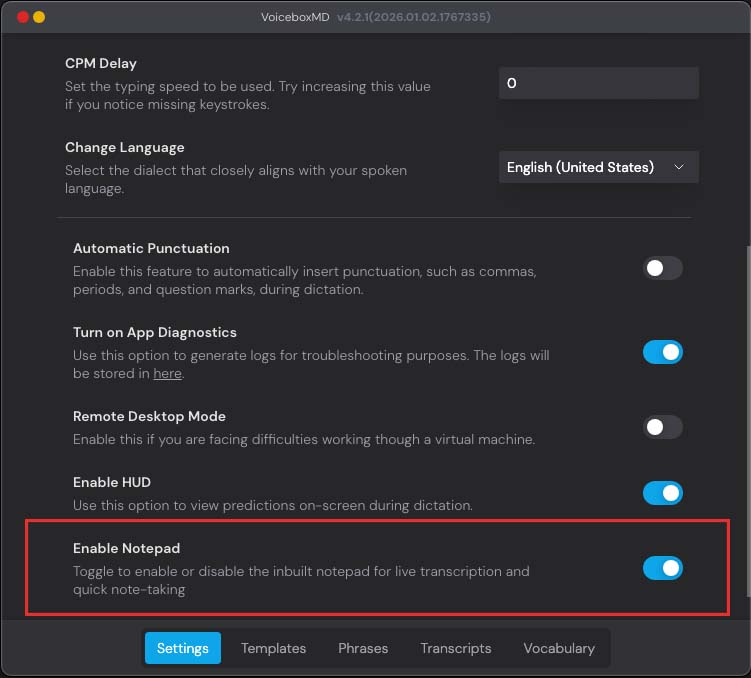751x678 pixels.
Task: Click the Change Language heading
Action: (x=125, y=147)
